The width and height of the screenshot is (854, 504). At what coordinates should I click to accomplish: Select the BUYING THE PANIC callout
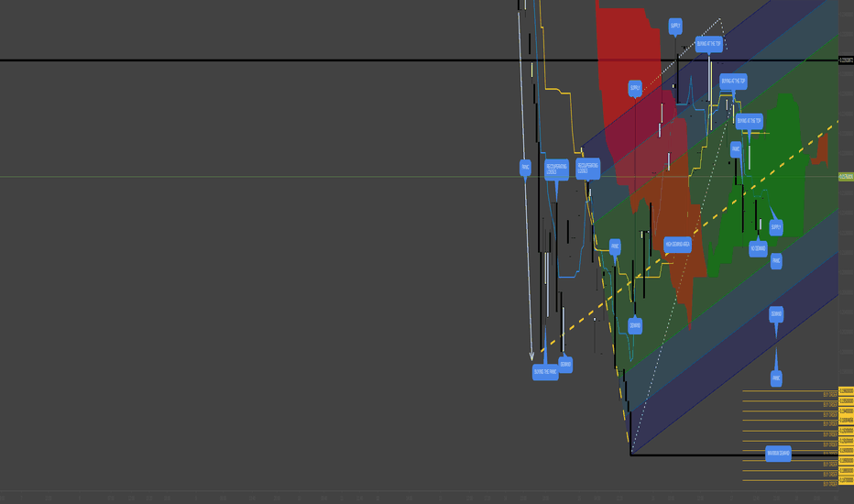[x=545, y=372]
